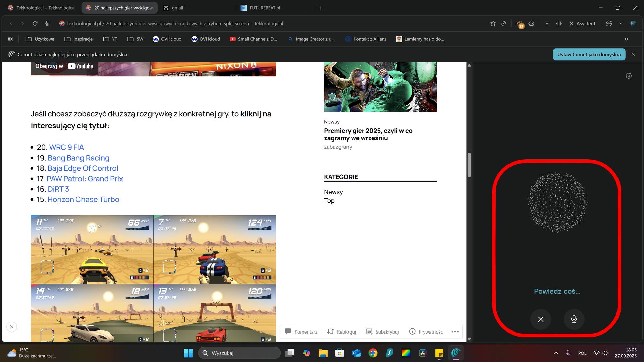Open the toolbar chevron dropdown menu
Screen dimensions: 644x362
pyautogui.click(x=621, y=23)
